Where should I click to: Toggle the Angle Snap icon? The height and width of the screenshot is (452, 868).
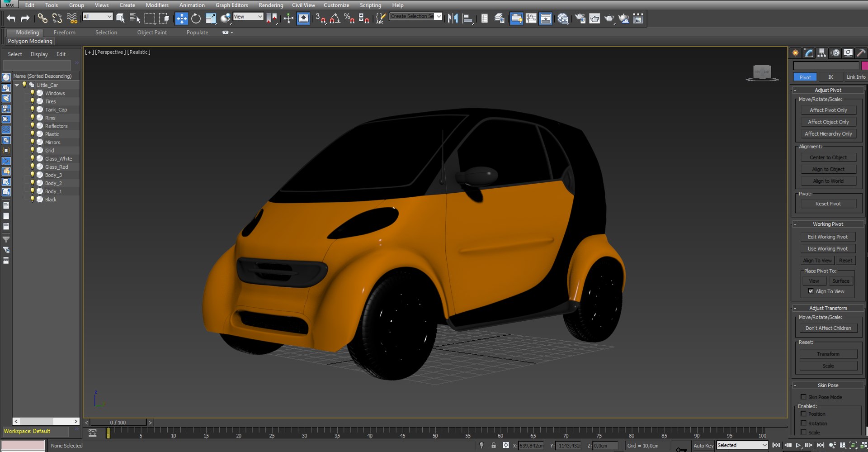pyautogui.click(x=335, y=18)
